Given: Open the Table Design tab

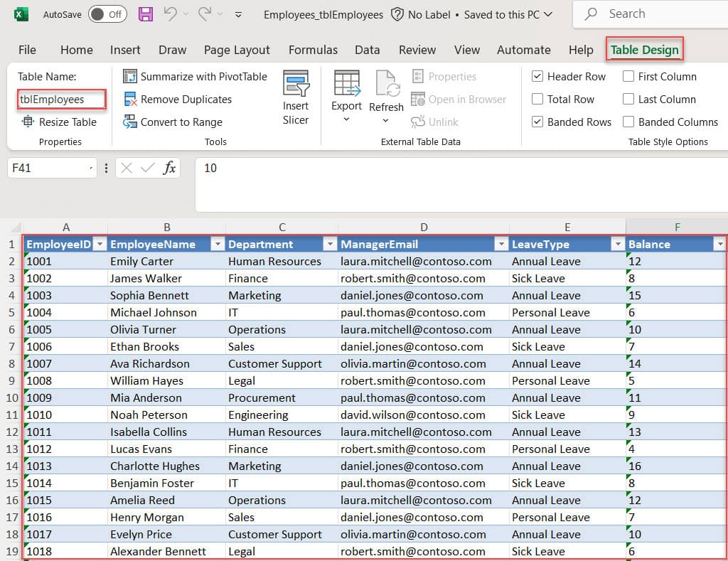Looking at the screenshot, I should [x=644, y=50].
